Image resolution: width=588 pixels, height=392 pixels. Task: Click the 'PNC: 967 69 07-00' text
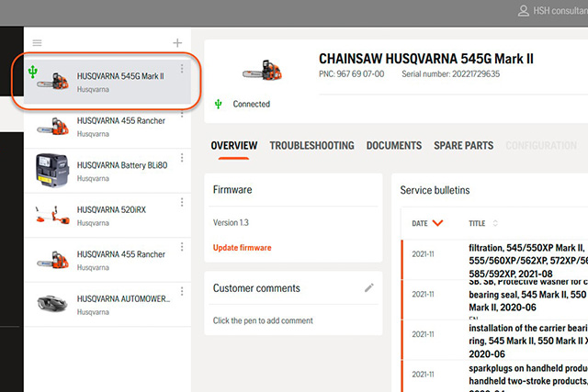tap(351, 74)
